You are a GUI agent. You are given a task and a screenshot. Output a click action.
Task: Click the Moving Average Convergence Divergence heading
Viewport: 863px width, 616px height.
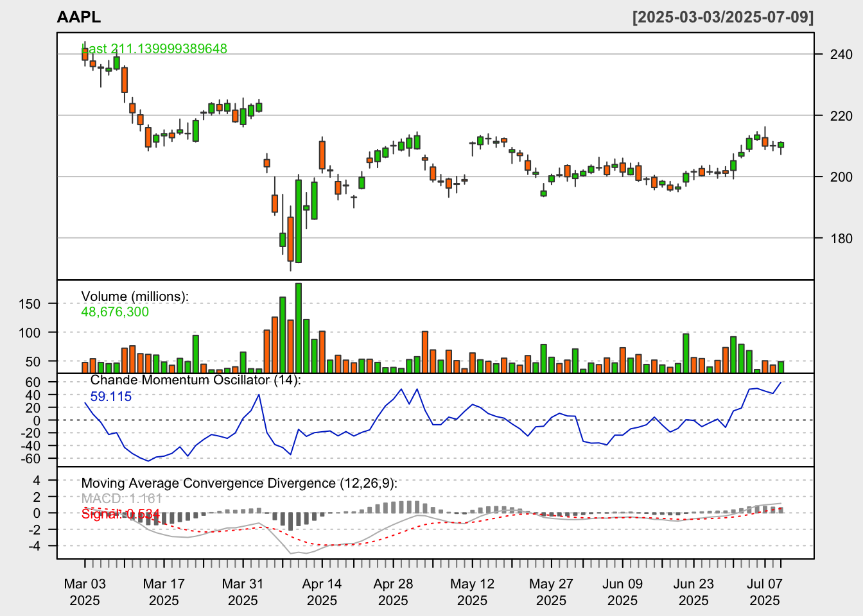coord(240,483)
